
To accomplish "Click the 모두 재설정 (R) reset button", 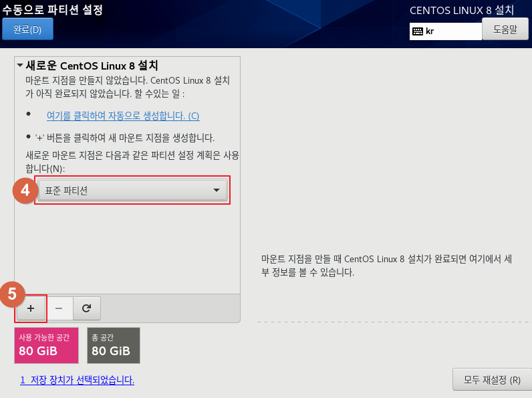I will coord(492,380).
